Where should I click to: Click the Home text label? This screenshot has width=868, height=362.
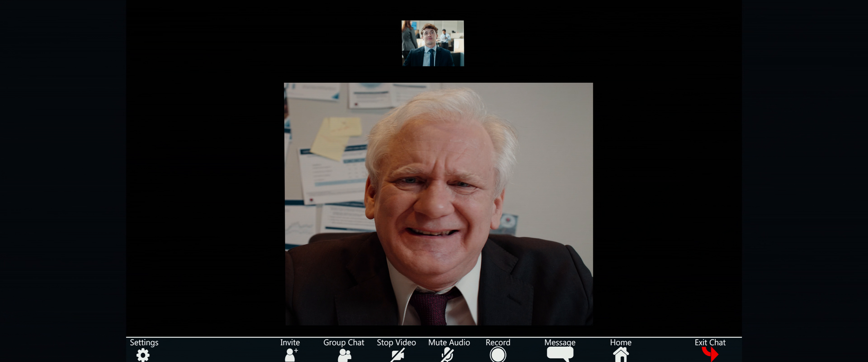click(621, 343)
